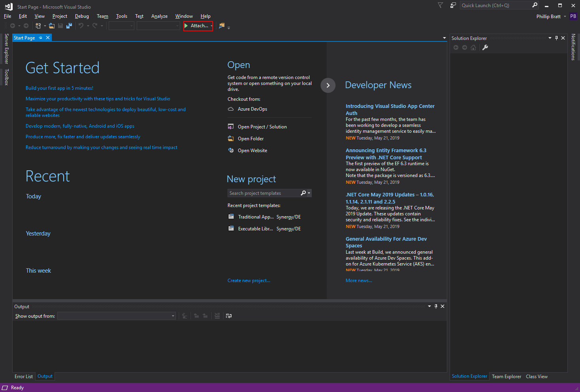Toggle auto-hide pin on Output panel
580x392 pixels.
(436, 306)
